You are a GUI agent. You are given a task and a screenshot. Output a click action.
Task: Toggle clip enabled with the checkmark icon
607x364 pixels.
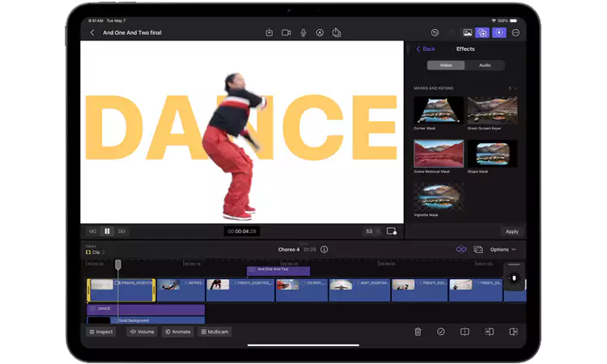click(x=440, y=332)
